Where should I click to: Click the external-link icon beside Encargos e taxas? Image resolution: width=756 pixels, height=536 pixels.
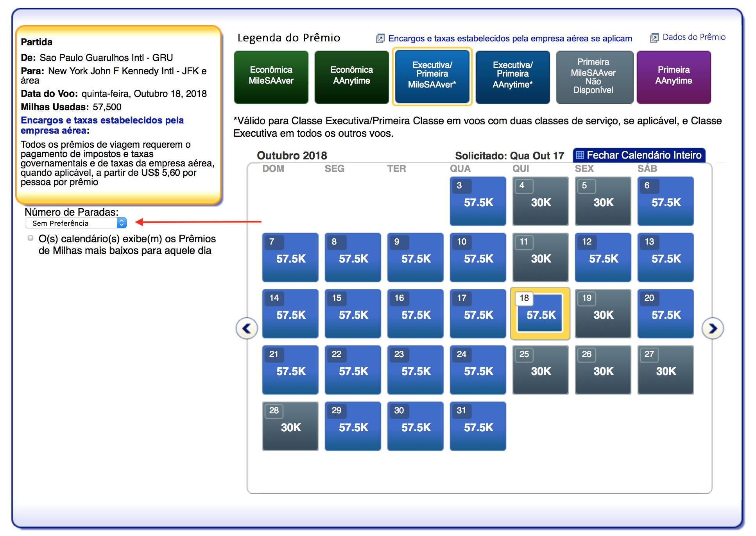tap(380, 38)
